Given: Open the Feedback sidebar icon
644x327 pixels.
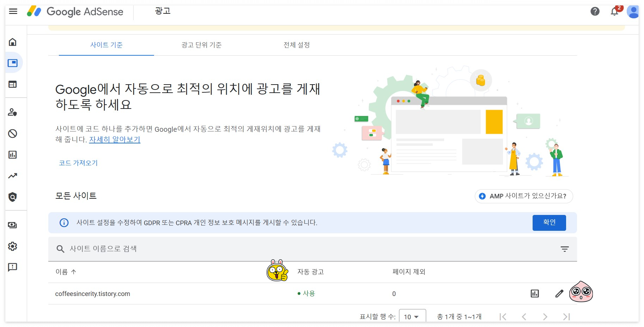Looking at the screenshot, I should (x=13, y=267).
